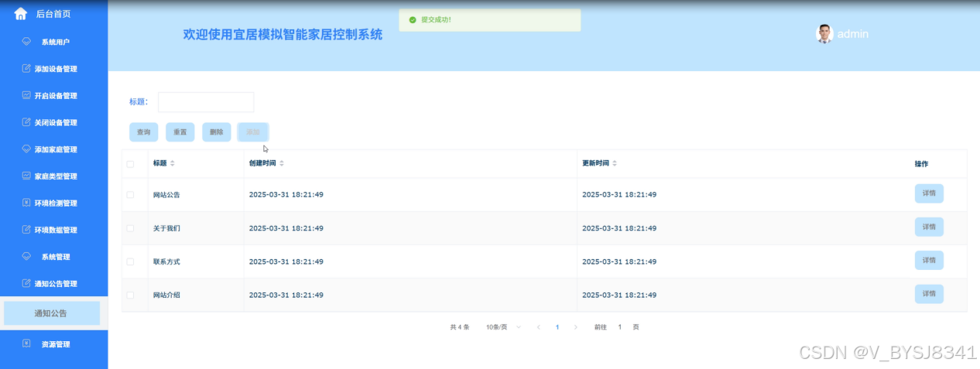Click the 共 4 条 total count text

(460, 327)
